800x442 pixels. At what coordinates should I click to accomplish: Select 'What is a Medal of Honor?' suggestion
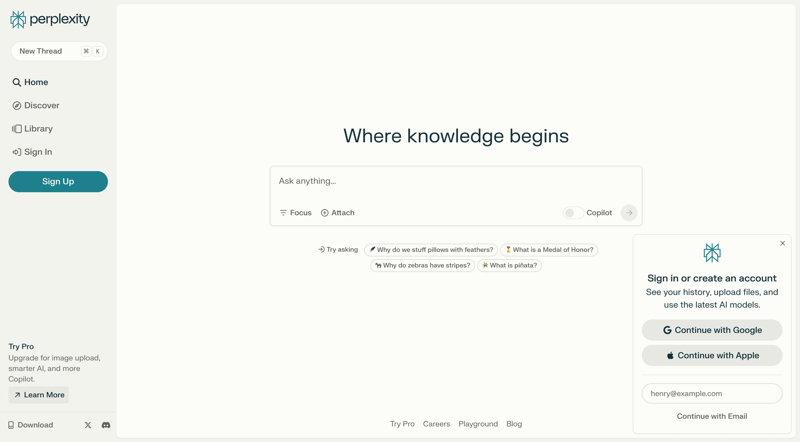pos(549,250)
